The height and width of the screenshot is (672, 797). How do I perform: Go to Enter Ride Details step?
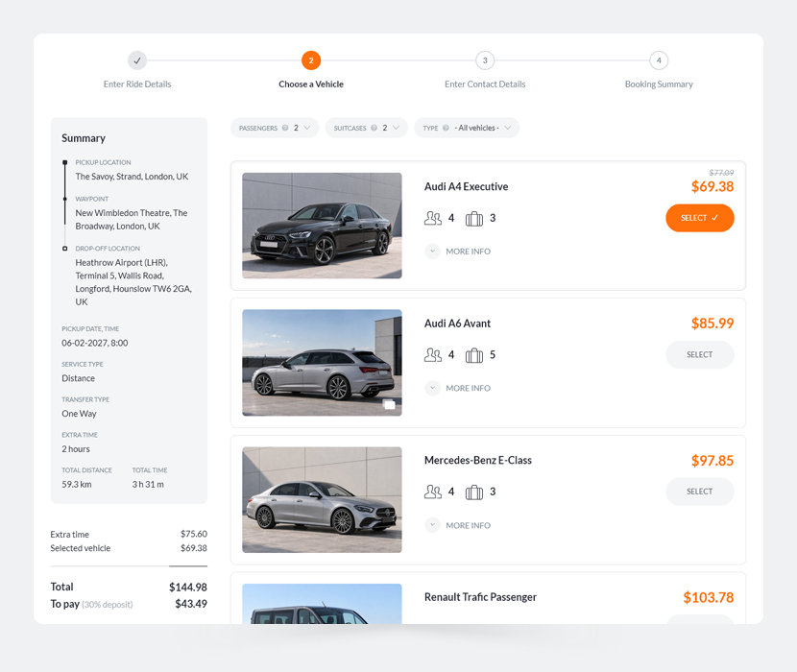(x=137, y=84)
